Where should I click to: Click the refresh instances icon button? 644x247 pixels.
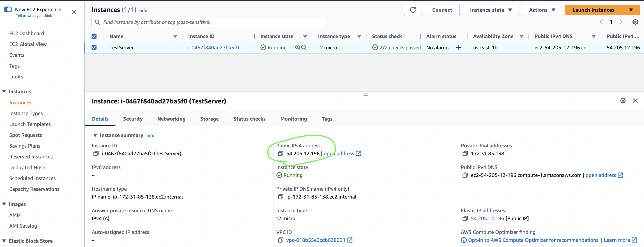coord(413,10)
